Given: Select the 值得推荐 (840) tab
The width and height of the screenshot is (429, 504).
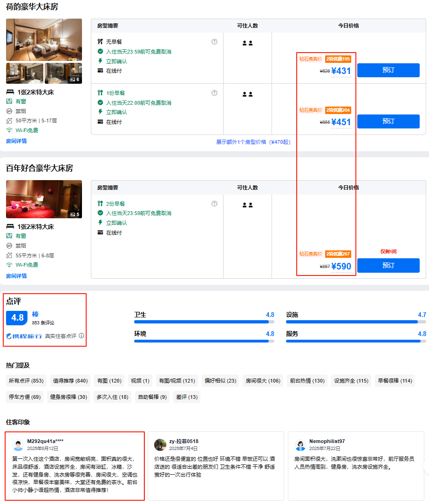Looking at the screenshot, I should pos(70,381).
